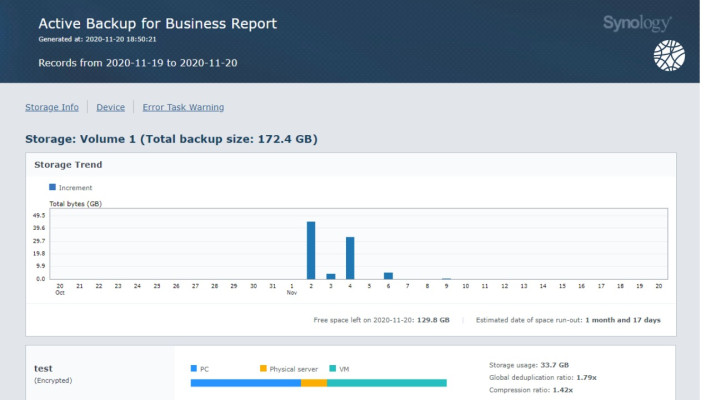Click the 'Generated at: 2020-11-20 18:50:21' text
Image resolution: width=711 pixels, height=400 pixels.
click(x=97, y=39)
